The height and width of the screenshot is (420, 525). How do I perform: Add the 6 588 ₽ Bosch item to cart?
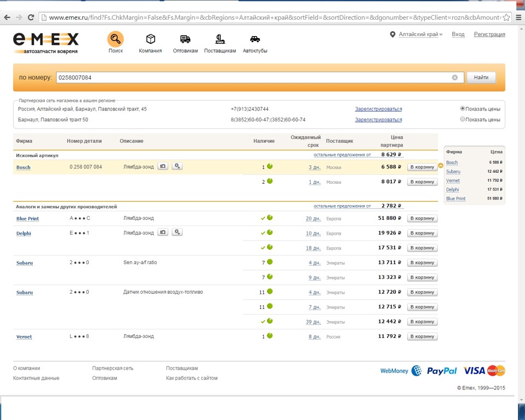tap(422, 167)
